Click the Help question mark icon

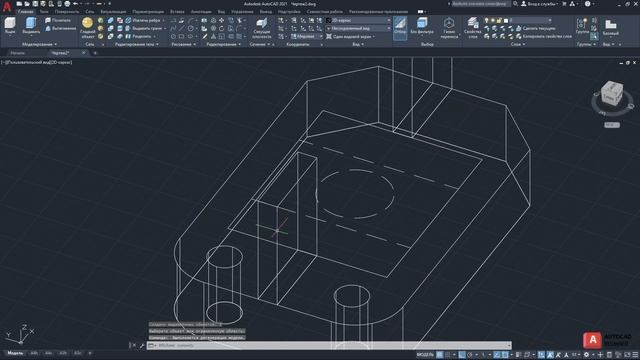click(x=587, y=4)
